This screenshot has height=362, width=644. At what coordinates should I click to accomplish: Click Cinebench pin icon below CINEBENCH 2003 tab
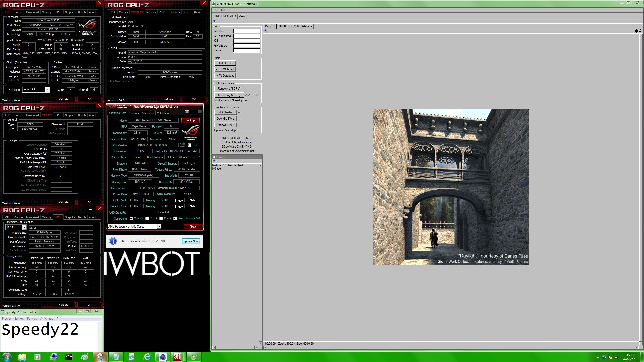[215, 21]
